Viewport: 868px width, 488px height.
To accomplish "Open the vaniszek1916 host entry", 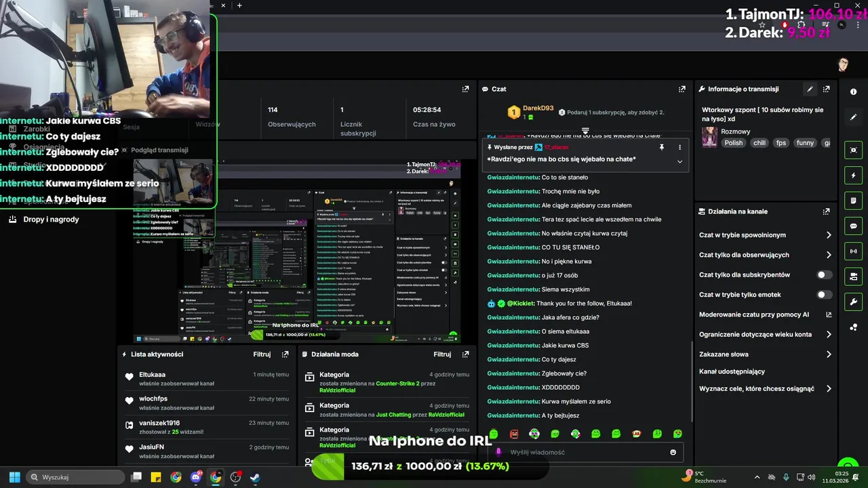I will click(207, 427).
